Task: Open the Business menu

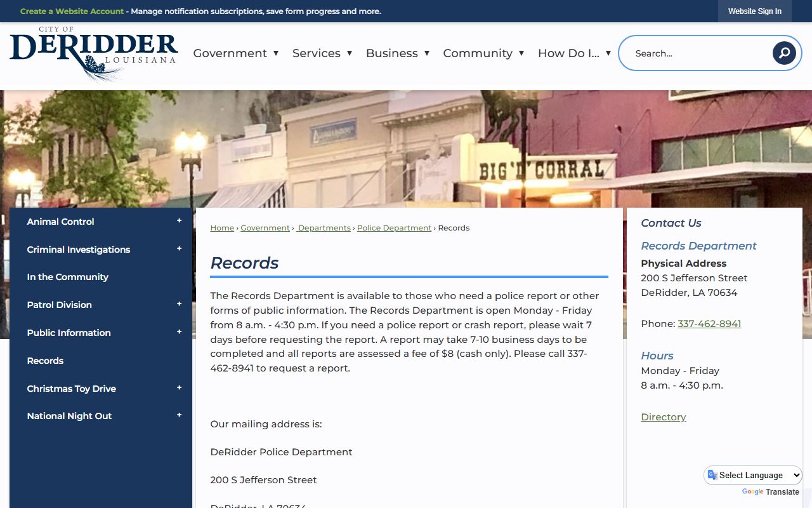Action: pyautogui.click(x=398, y=53)
